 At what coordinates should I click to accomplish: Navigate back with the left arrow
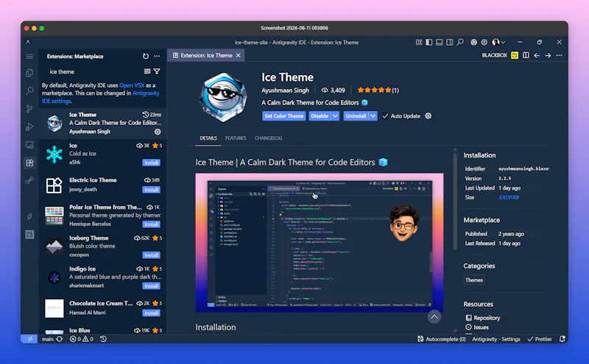pos(537,55)
